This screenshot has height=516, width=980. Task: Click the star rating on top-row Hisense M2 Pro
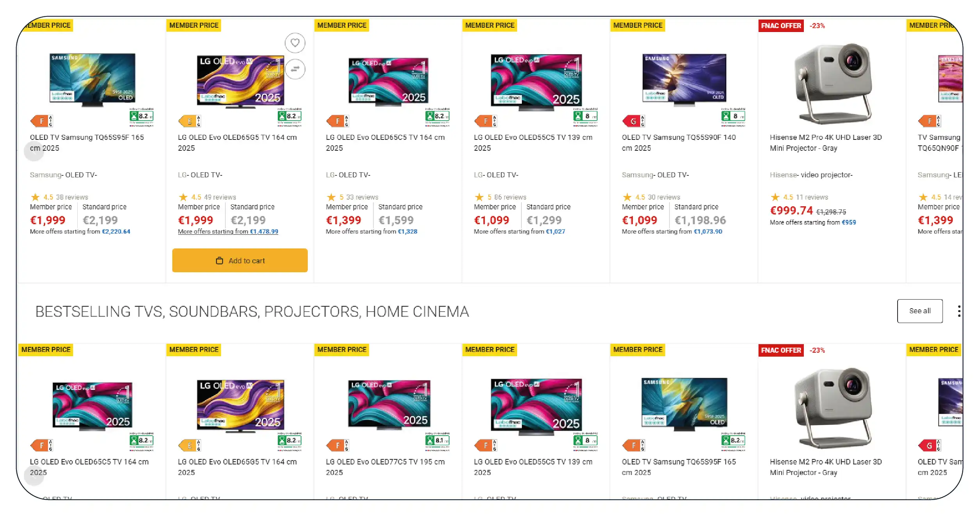[x=775, y=197]
